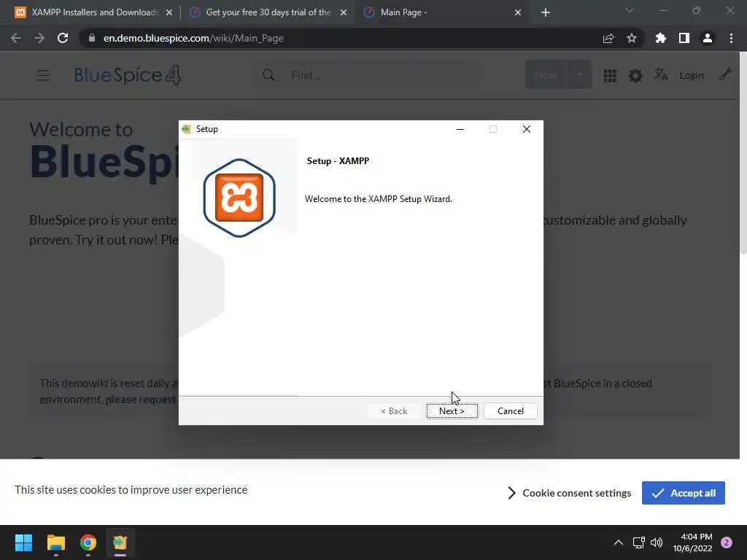The height and width of the screenshot is (560, 747).
Task: Click the Setup title bar icon
Action: (x=187, y=129)
